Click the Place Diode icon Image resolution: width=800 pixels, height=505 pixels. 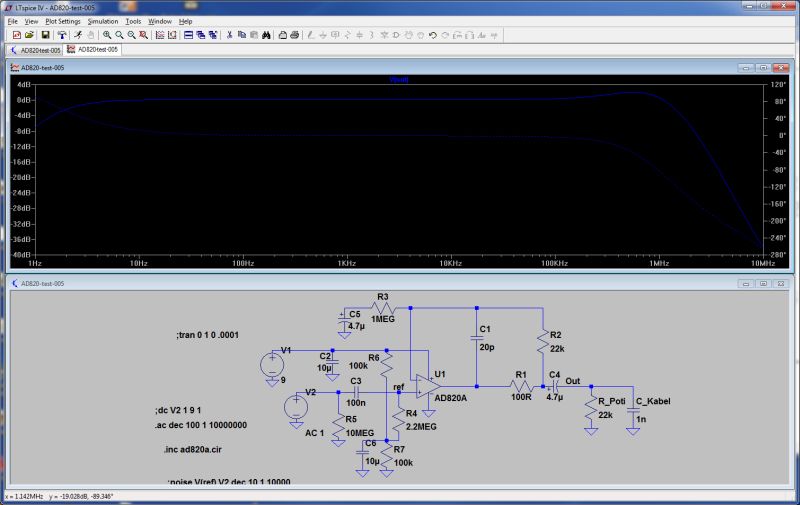coord(384,35)
